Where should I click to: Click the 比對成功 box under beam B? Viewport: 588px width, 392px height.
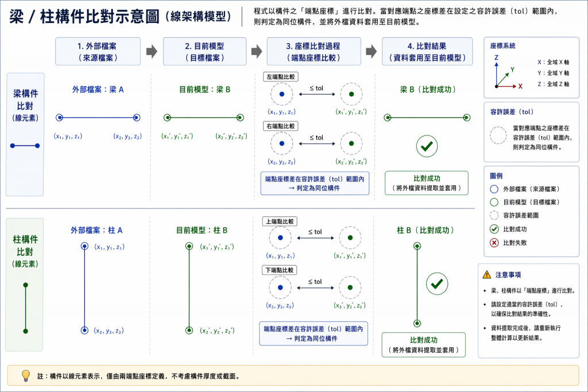[426, 183]
